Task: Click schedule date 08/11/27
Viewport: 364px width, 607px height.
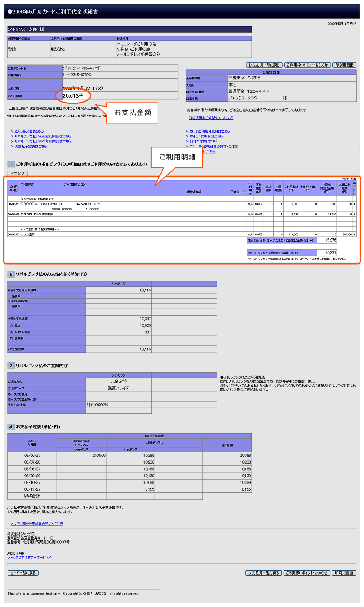Action: click(32, 489)
